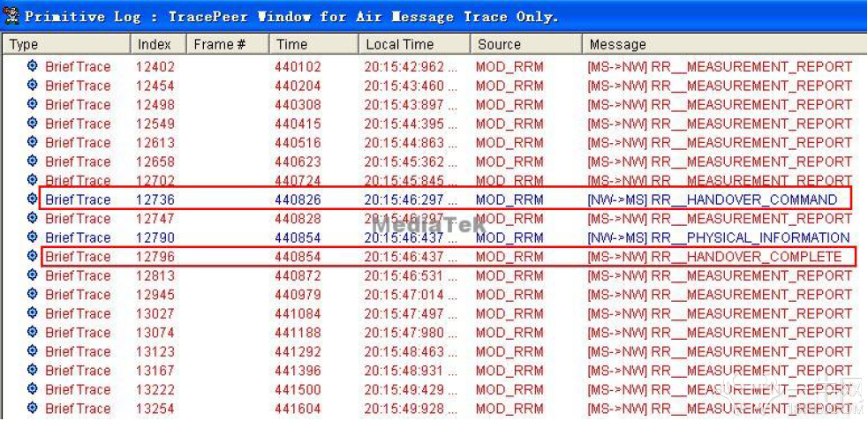Click the trace icon on index 12790 row
This screenshot has height=421, width=868.
click(x=33, y=237)
